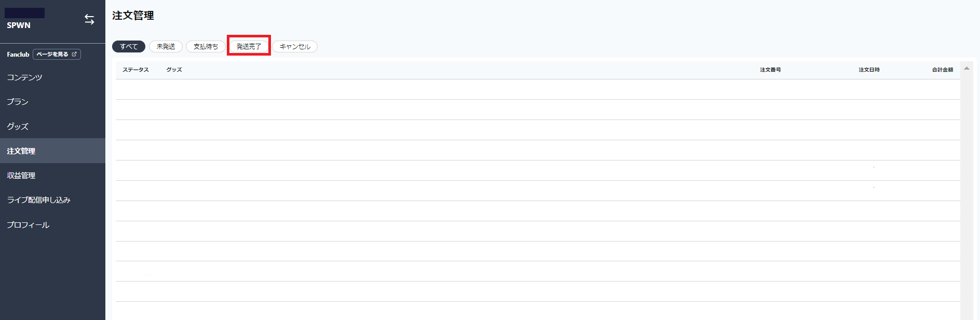This screenshot has width=980, height=320.
Task: Click the 合計金額 column header
Action: [942, 70]
